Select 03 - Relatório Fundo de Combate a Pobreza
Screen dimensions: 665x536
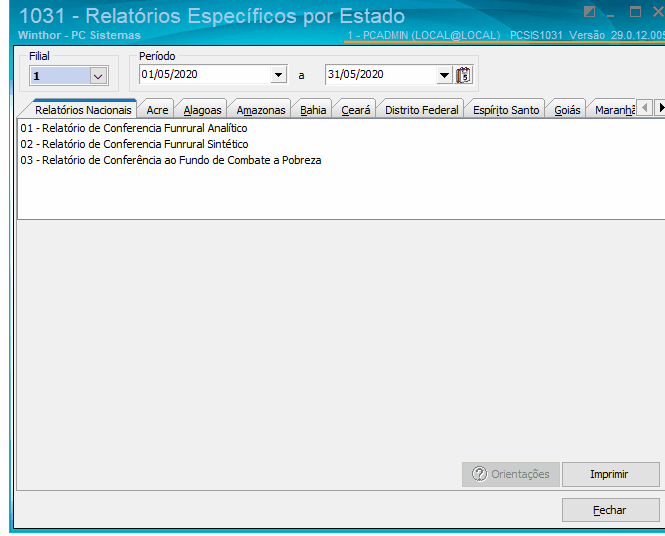[x=170, y=160]
